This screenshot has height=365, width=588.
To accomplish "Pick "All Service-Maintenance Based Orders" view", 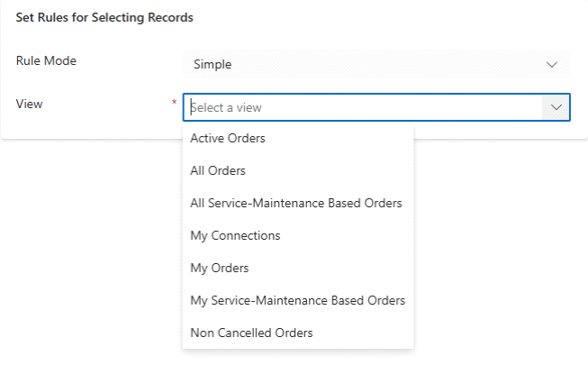I will 296,203.
